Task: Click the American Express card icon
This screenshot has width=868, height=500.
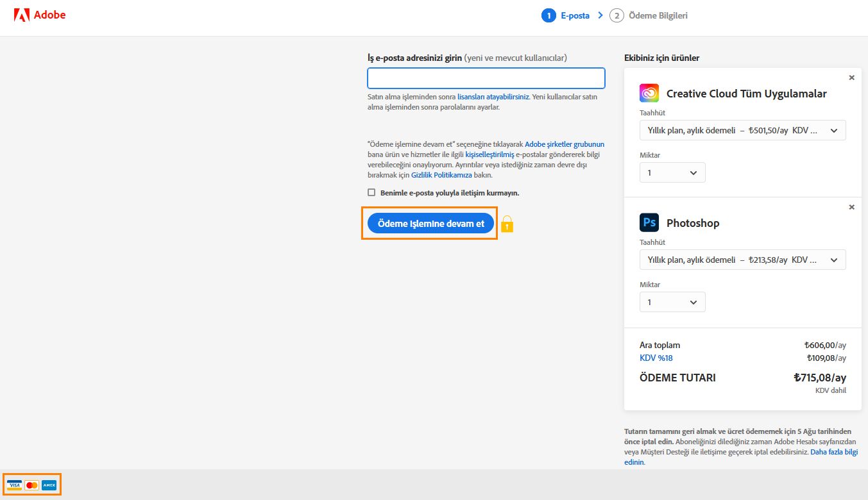Action: [x=49, y=485]
